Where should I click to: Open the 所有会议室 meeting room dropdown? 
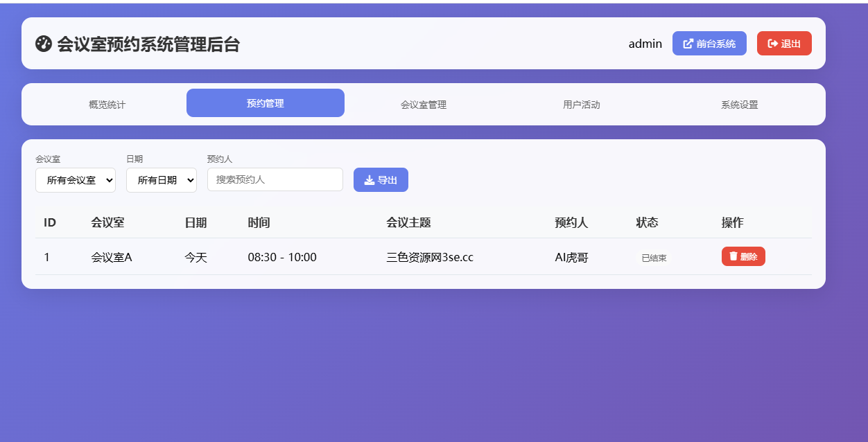coord(76,179)
